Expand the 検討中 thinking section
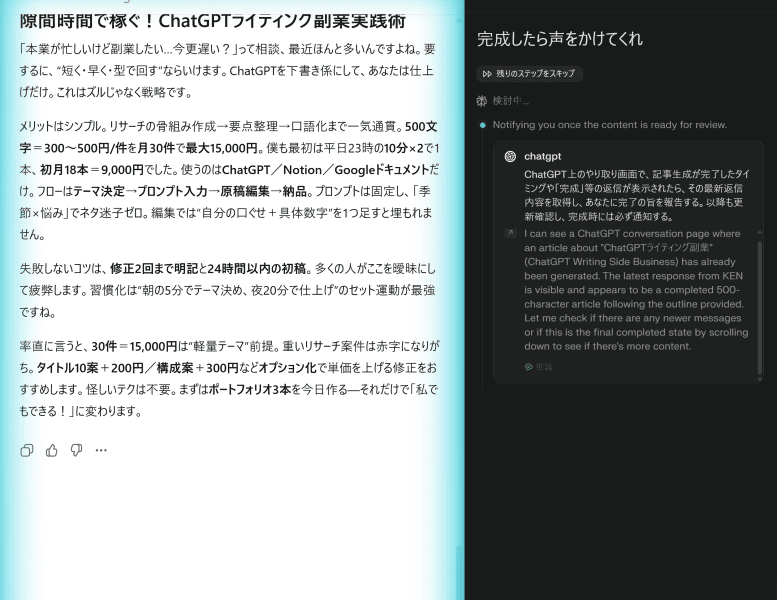Screen dimensions: 777x600 511,101
